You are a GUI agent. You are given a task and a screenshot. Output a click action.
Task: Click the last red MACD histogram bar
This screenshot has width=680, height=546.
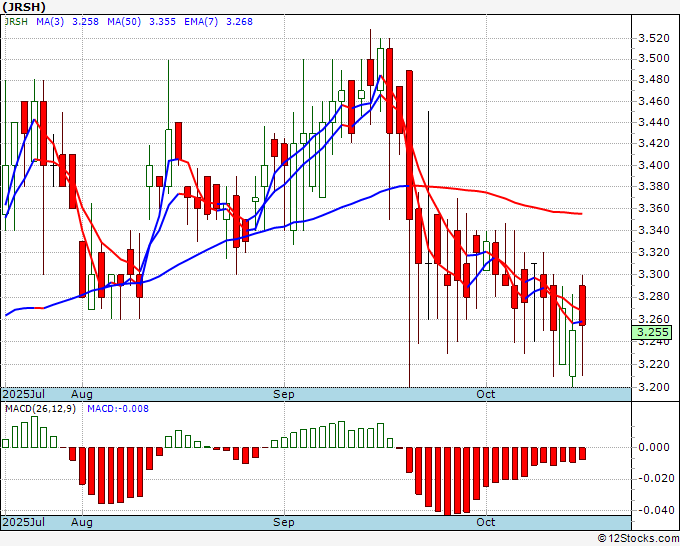click(x=582, y=454)
